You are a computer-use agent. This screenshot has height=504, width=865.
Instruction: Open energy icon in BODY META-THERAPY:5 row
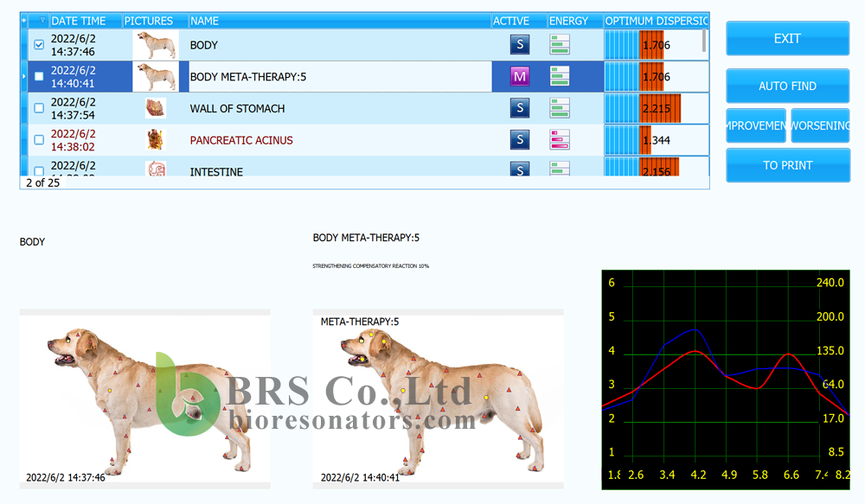click(x=560, y=77)
